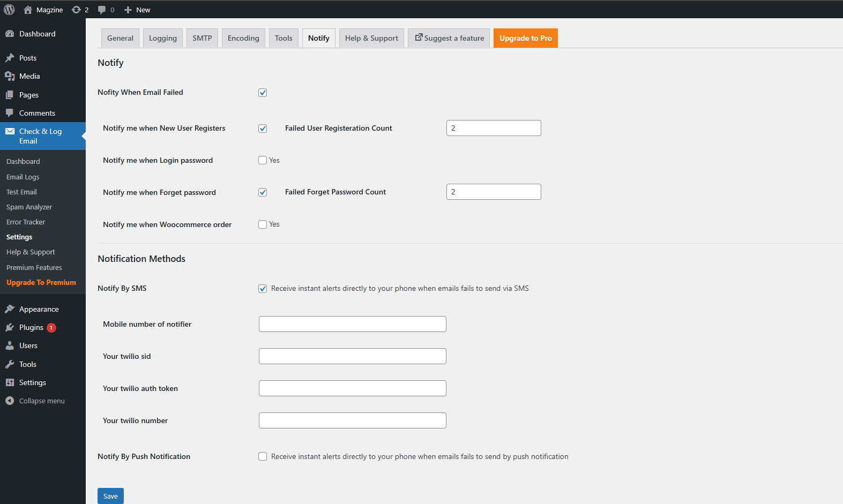The width and height of the screenshot is (843, 504).
Task: Switch to the Tools tab
Action: point(284,38)
